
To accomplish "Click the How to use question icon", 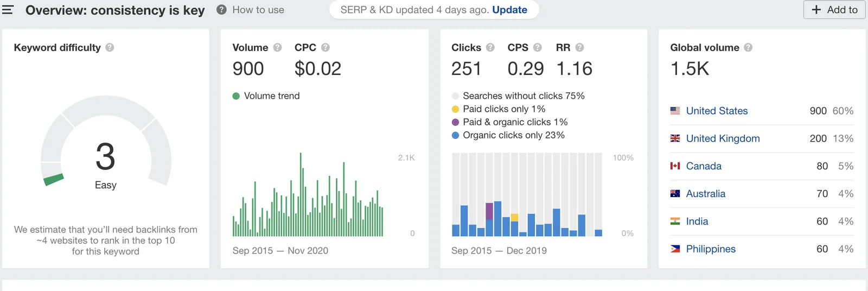I will tap(221, 10).
